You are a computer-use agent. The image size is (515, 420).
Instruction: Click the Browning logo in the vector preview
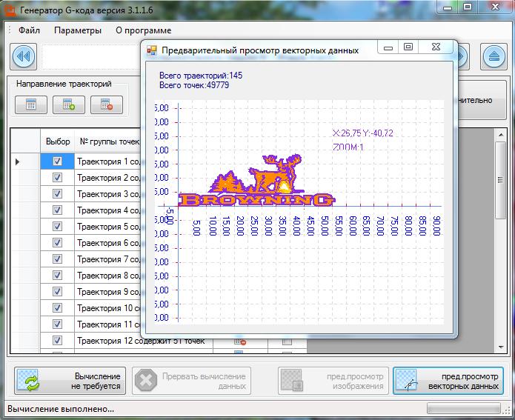click(x=256, y=180)
